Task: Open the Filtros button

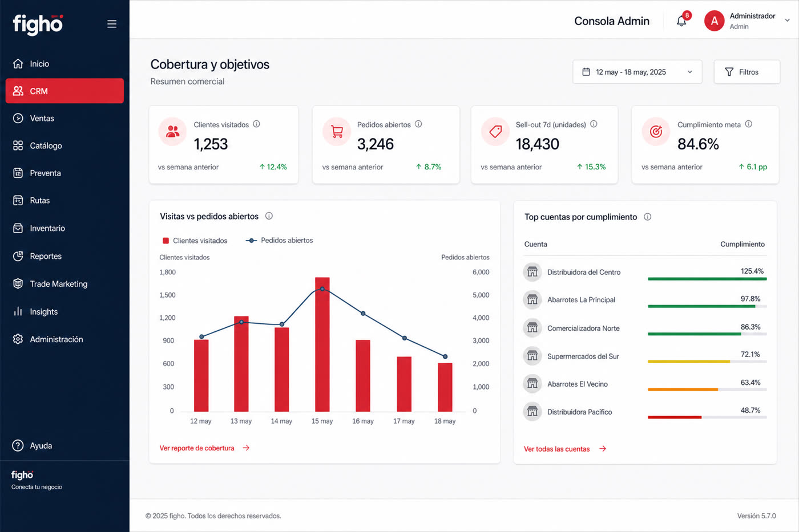Action: click(746, 72)
